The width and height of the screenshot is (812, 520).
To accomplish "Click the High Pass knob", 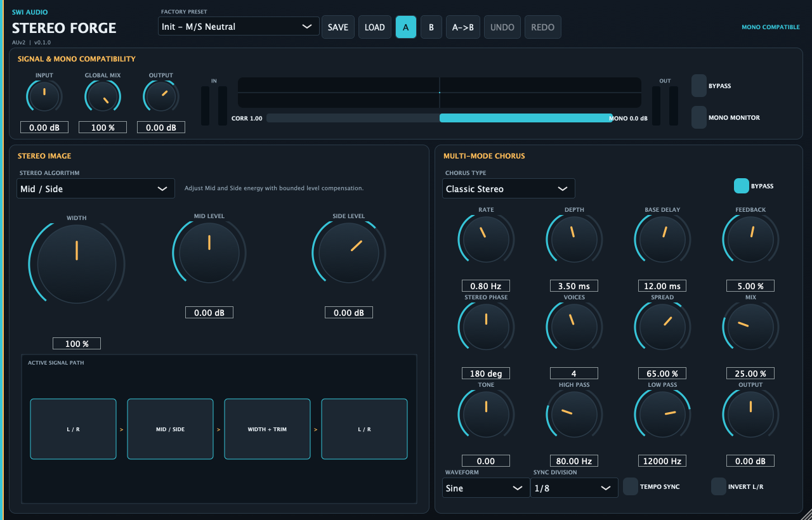I will (x=574, y=414).
